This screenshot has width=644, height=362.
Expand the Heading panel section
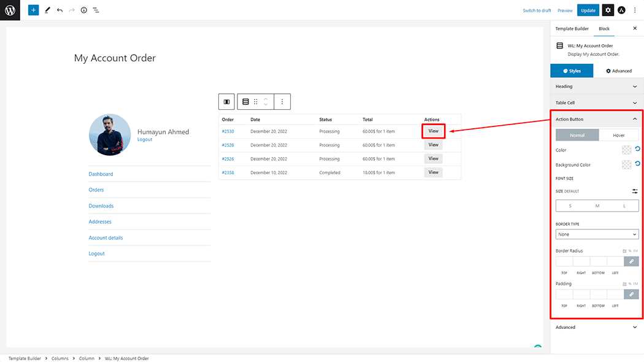pyautogui.click(x=597, y=87)
